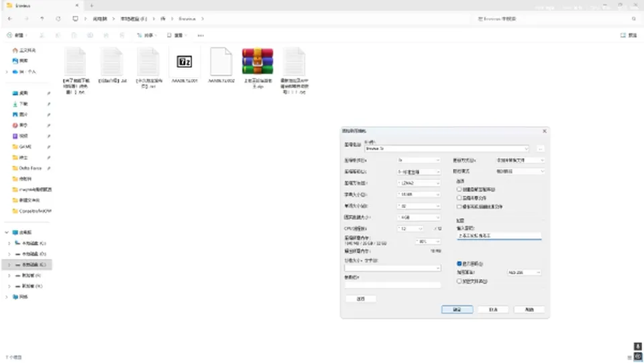Select the WinRAR zip archive file
The image size is (644, 363).
point(258,68)
